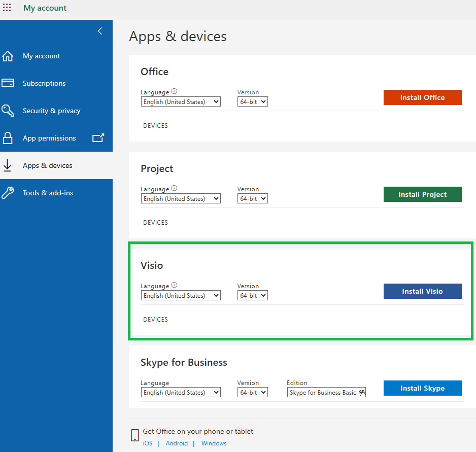476x452 pixels.
Task: Open the Project Language dropdown
Action: (181, 198)
